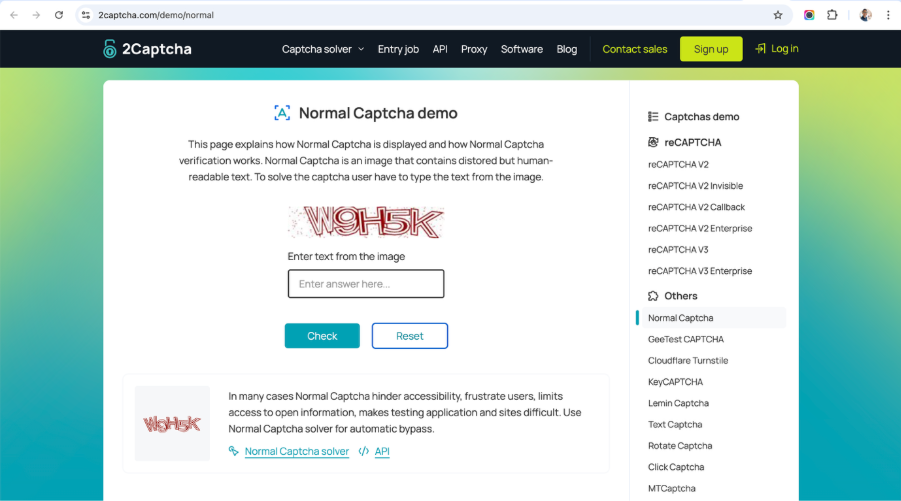
Task: Click the Log in arrow icon
Action: [760, 49]
